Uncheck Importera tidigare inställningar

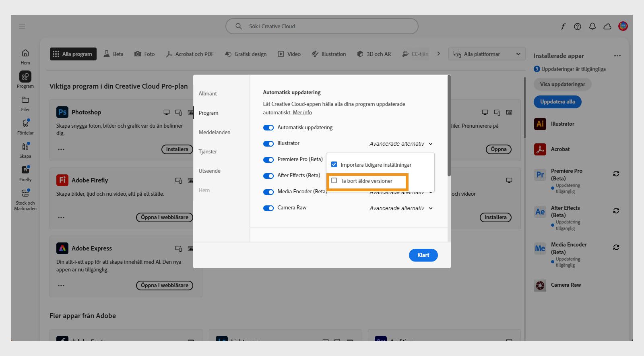coord(334,164)
